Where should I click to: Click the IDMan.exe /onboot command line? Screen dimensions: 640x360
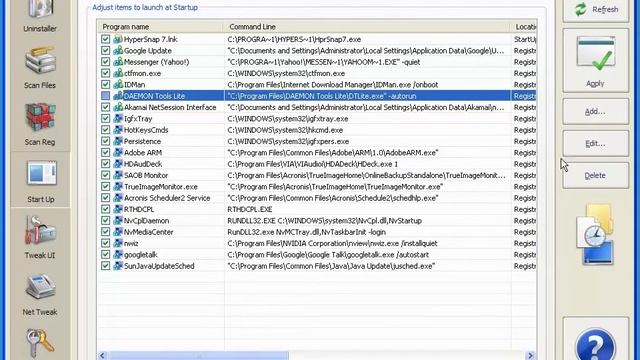[333, 84]
